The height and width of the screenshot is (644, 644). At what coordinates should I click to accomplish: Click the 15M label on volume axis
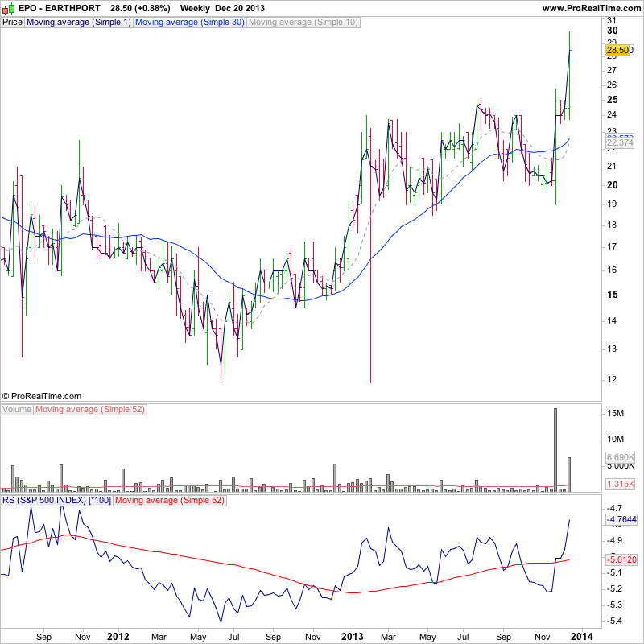(615, 414)
